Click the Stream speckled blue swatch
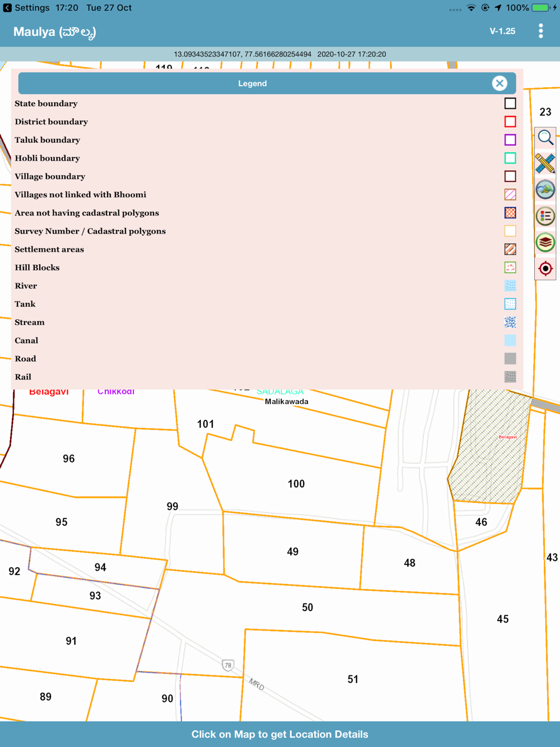Viewport: 560px width, 747px height. point(510,322)
